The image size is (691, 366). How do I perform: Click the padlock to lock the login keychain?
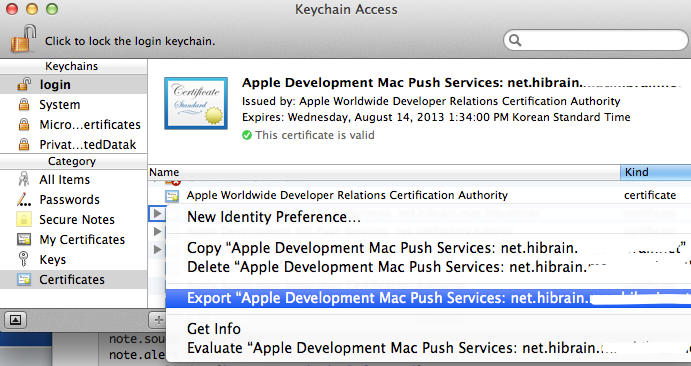pyautogui.click(x=23, y=39)
